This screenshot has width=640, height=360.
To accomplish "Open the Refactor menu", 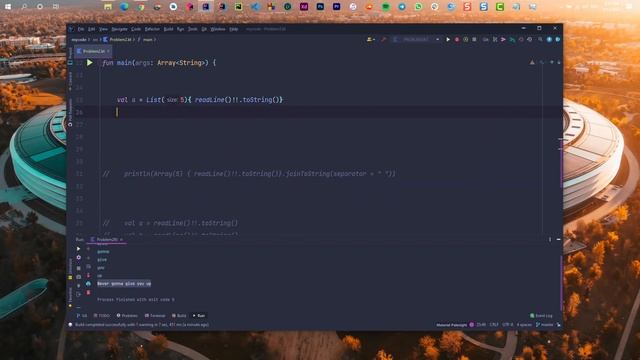I will [152, 29].
